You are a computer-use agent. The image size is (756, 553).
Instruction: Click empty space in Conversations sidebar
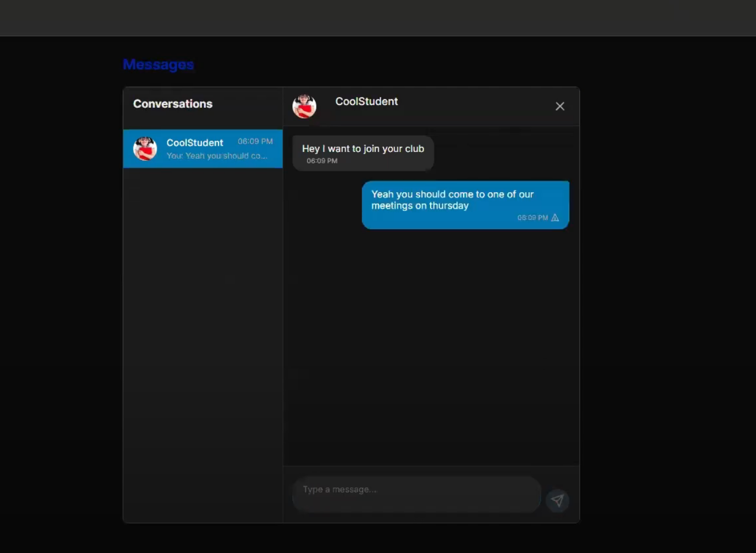click(203, 340)
